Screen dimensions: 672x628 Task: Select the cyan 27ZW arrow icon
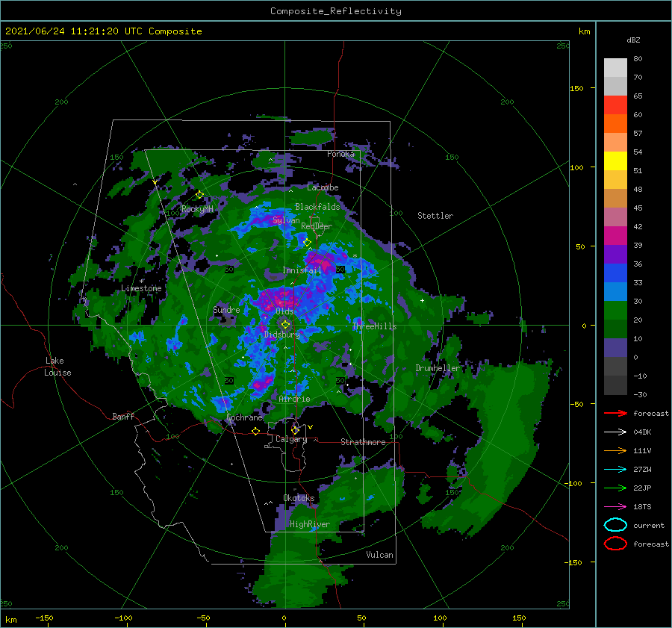pyautogui.click(x=615, y=469)
